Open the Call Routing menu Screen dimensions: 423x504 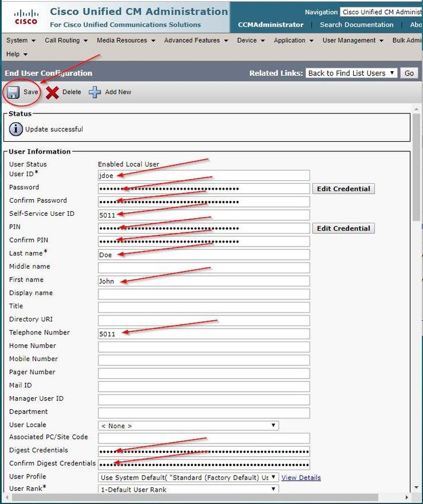coord(66,40)
